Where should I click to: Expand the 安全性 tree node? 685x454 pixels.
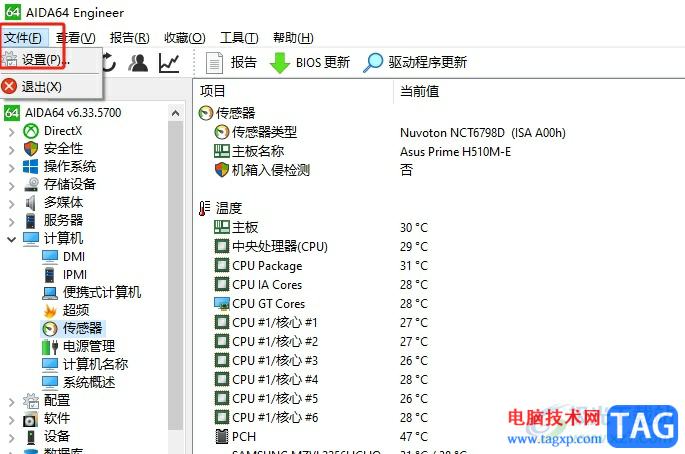(12, 149)
